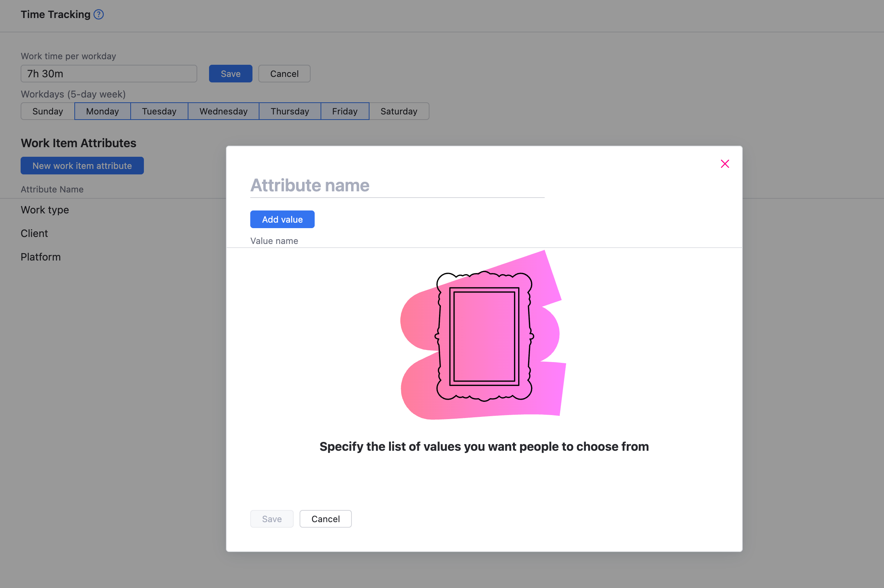Toggle Friday workday button
884x588 pixels.
click(345, 111)
